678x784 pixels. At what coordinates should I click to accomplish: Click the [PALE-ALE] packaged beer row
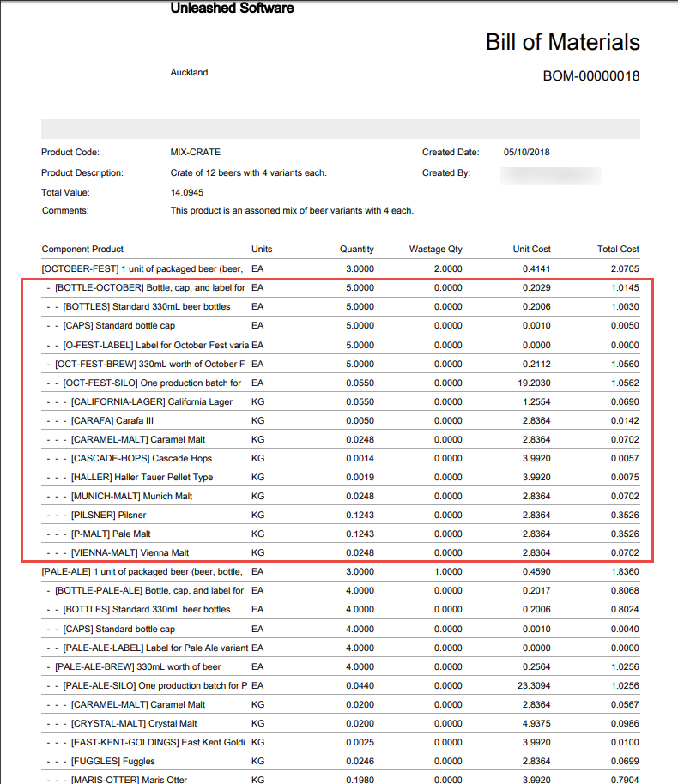340,571
